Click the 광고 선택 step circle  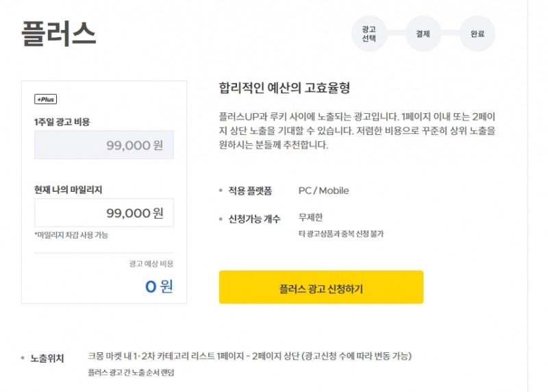click(x=369, y=34)
